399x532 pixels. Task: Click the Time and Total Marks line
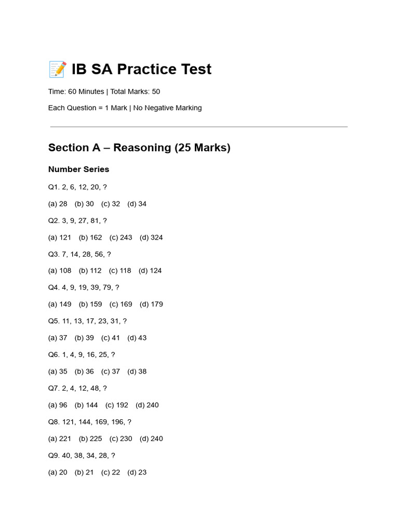coord(104,91)
